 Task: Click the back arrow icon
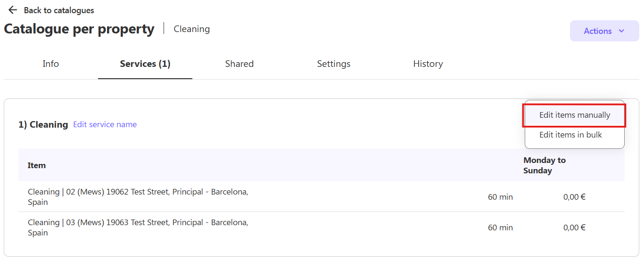pos(13,10)
